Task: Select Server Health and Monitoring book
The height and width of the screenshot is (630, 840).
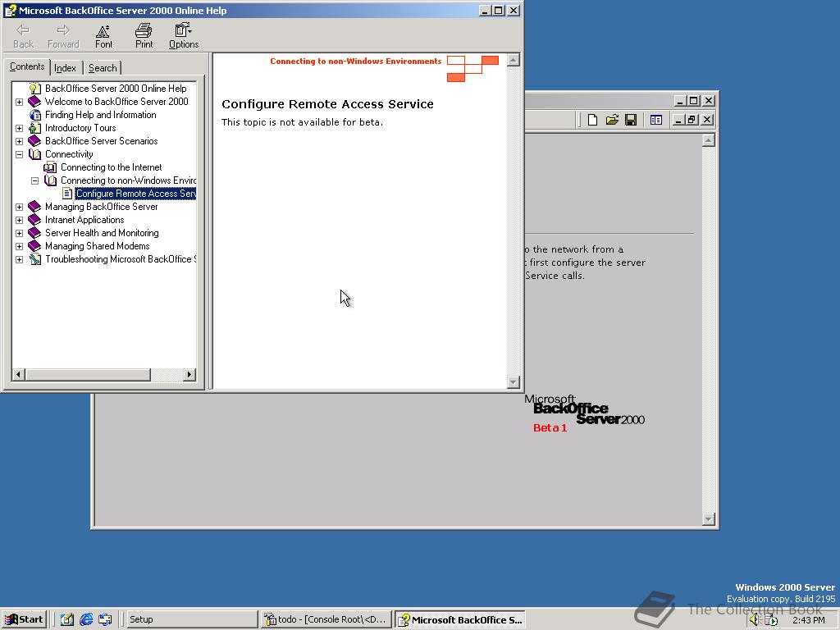Action: pyautogui.click(x=102, y=232)
